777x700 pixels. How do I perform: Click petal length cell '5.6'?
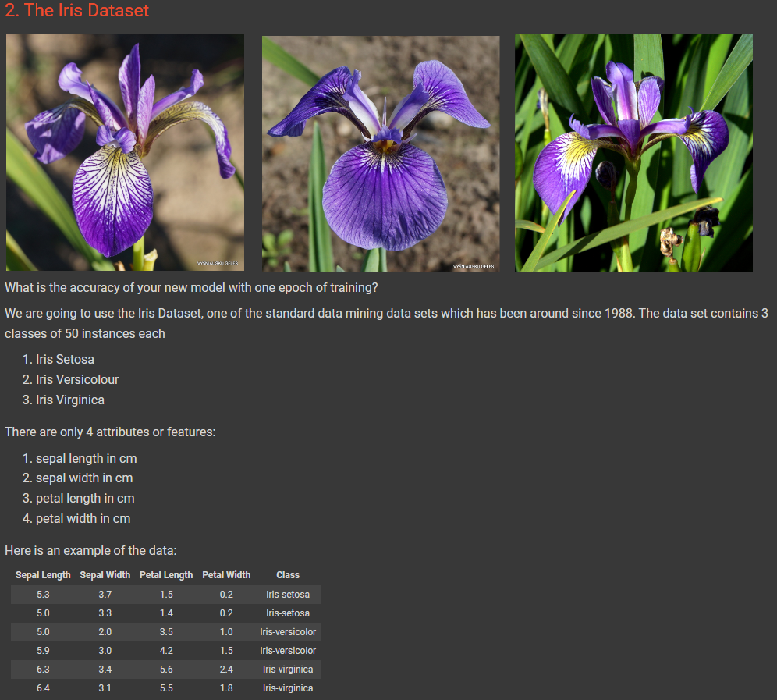coord(166,670)
